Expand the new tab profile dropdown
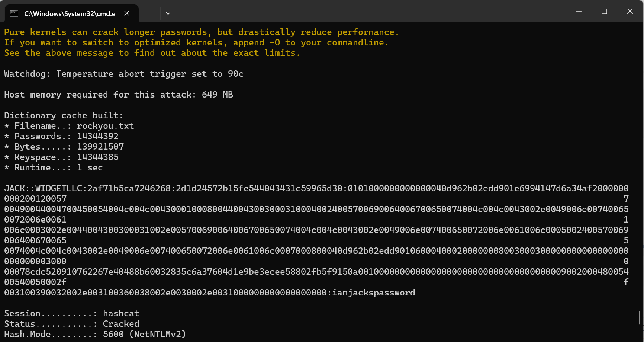644x342 pixels. click(x=168, y=13)
